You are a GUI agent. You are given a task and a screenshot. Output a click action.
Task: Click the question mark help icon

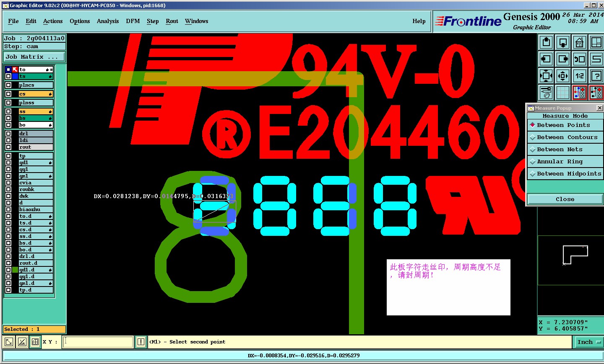click(x=596, y=76)
